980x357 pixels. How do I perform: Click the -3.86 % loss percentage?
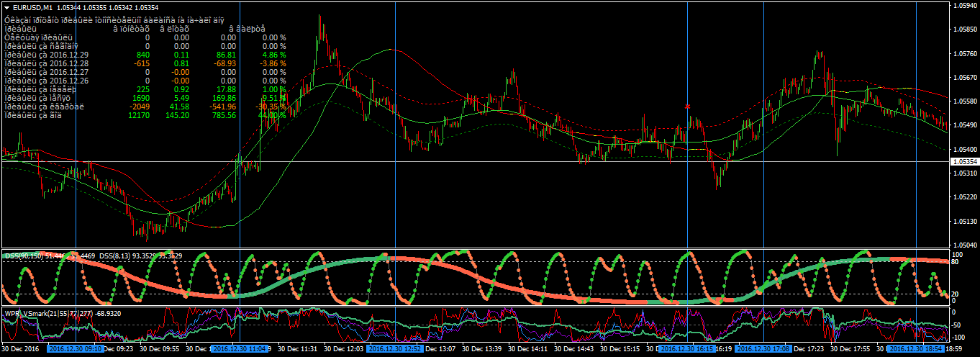pos(273,63)
